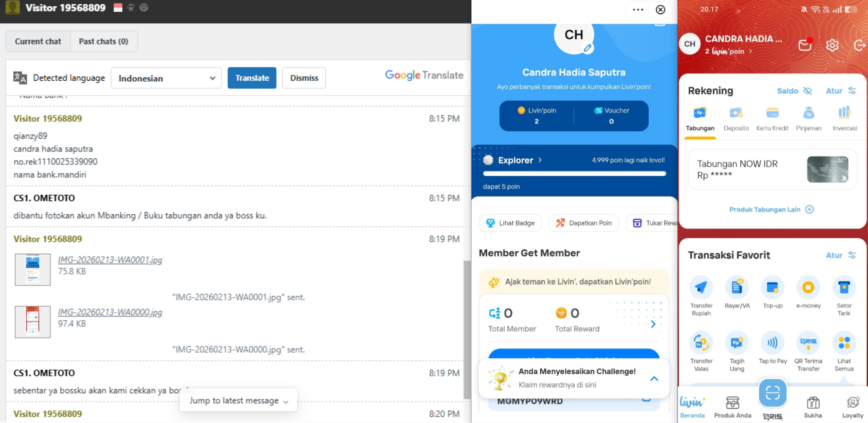
Task: Click the Lihat Badge button
Action: [x=510, y=223]
